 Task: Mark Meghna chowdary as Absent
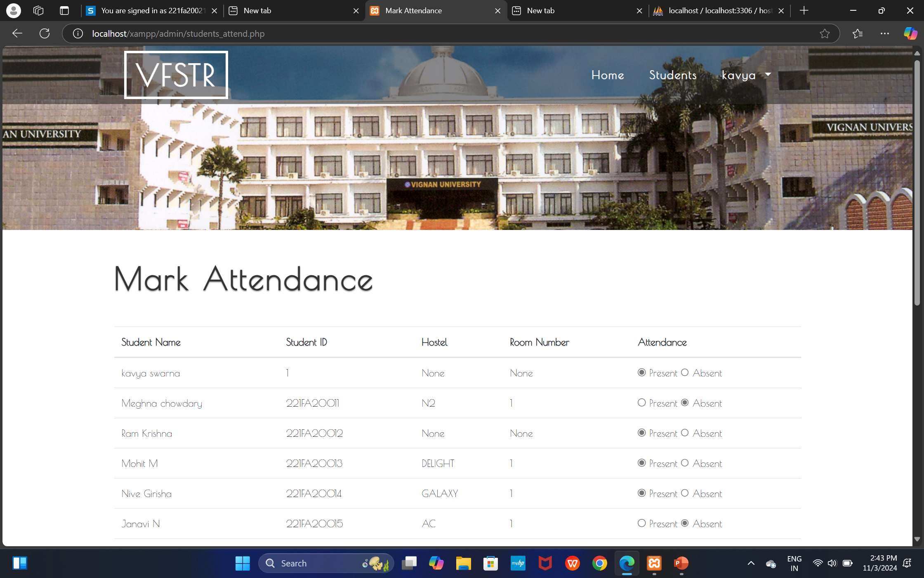pos(685,403)
